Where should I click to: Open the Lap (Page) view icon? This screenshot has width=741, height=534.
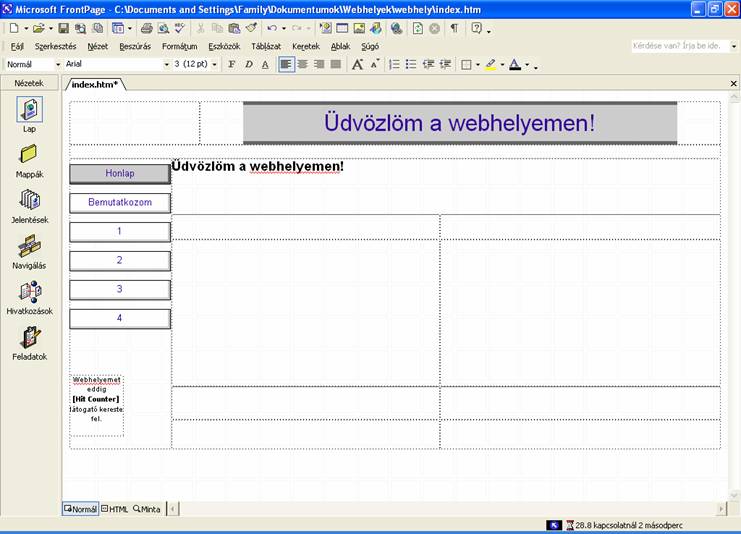pyautogui.click(x=30, y=111)
